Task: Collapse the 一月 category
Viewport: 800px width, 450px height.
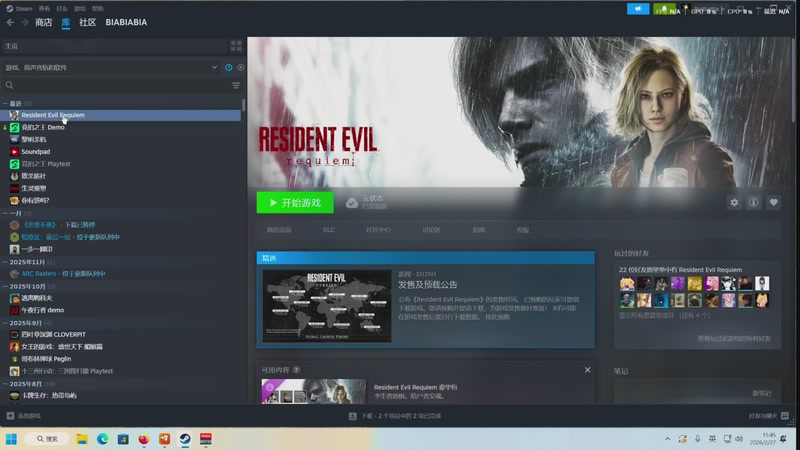Action: coord(5,213)
